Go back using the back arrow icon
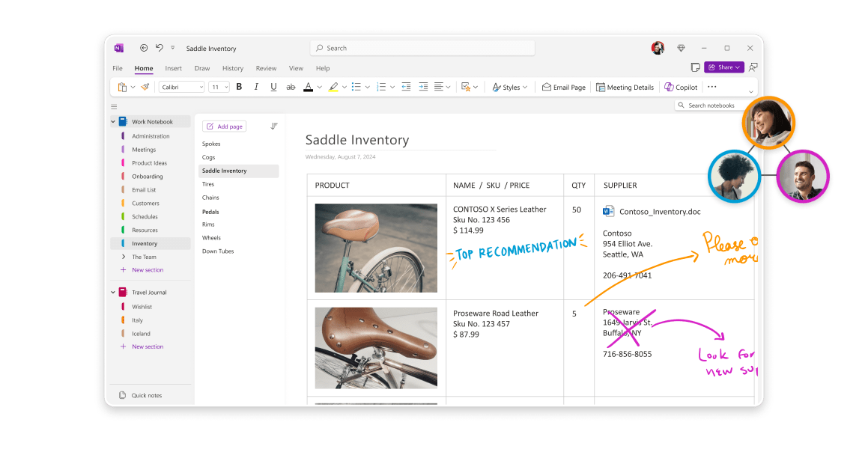The image size is (868, 449). (x=144, y=48)
